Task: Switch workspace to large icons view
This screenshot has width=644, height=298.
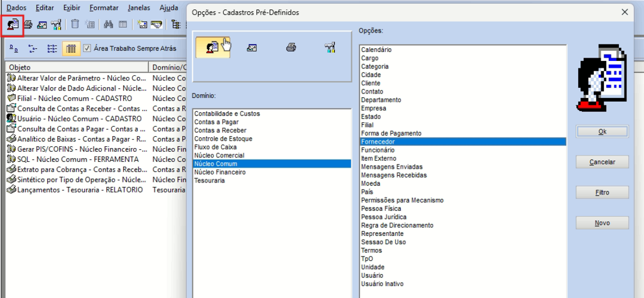Action: pos(14,48)
